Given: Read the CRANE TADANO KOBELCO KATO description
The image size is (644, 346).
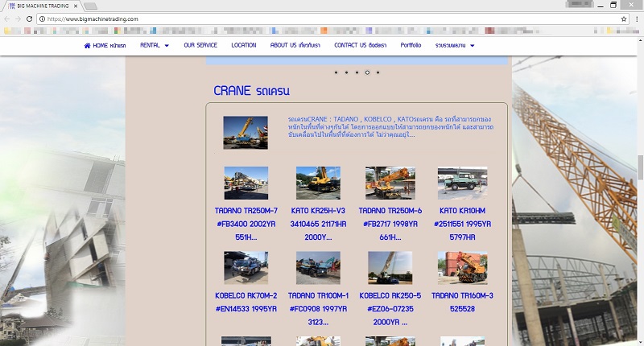Looking at the screenshot, I should coord(390,127).
